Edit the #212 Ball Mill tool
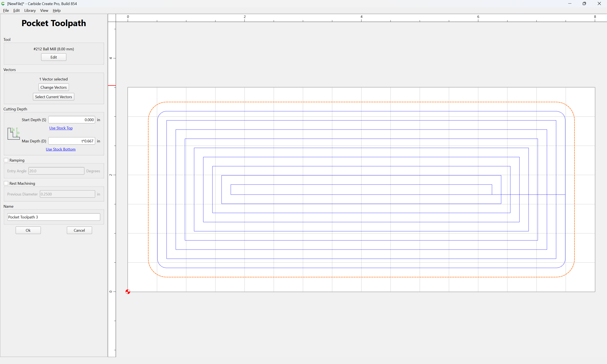This screenshot has width=607, height=364. (x=54, y=57)
